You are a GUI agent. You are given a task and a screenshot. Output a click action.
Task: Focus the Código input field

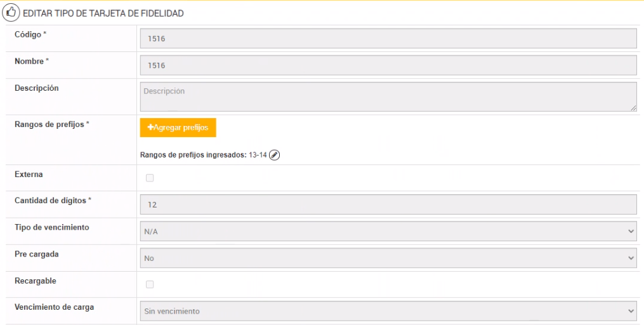[388, 39]
